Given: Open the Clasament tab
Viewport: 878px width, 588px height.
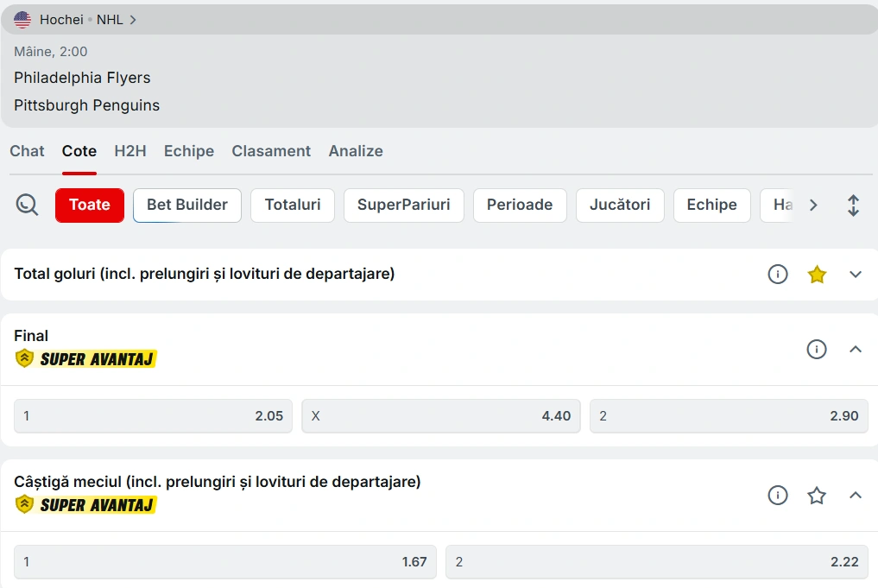Looking at the screenshot, I should coord(271,151).
